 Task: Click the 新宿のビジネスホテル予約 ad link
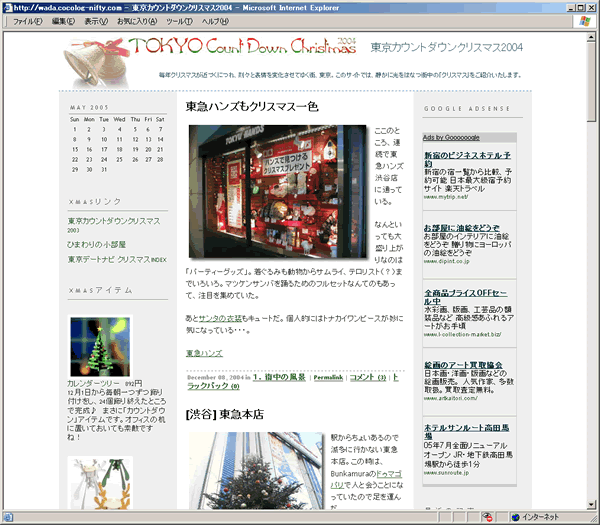[x=467, y=160]
